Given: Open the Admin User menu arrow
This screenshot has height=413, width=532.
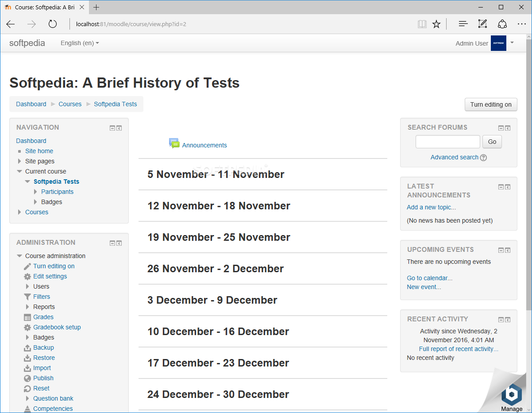Looking at the screenshot, I should [x=512, y=42].
